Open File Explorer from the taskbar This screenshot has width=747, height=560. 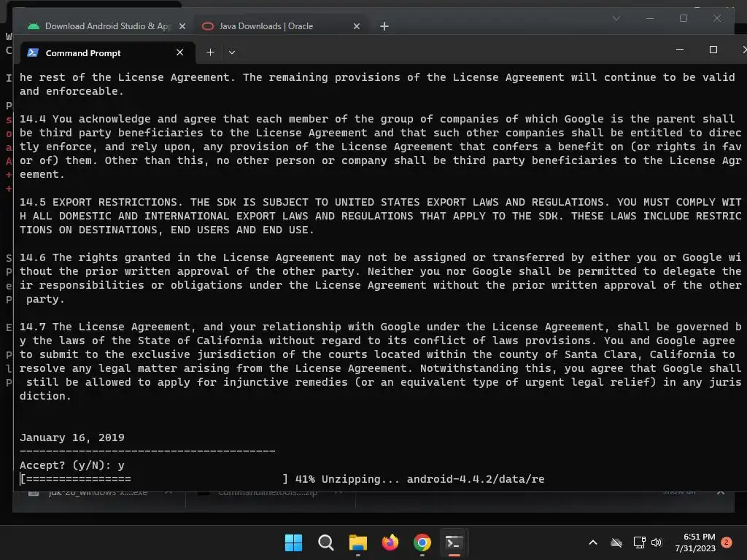pos(357,542)
